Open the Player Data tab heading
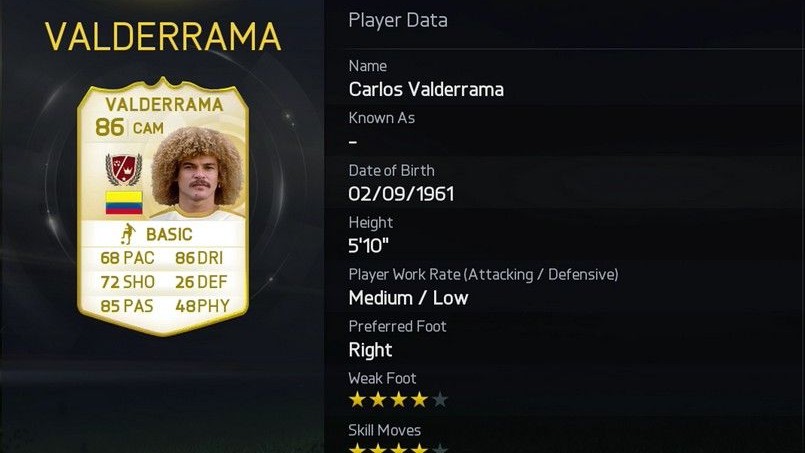805x453 pixels. (x=398, y=20)
